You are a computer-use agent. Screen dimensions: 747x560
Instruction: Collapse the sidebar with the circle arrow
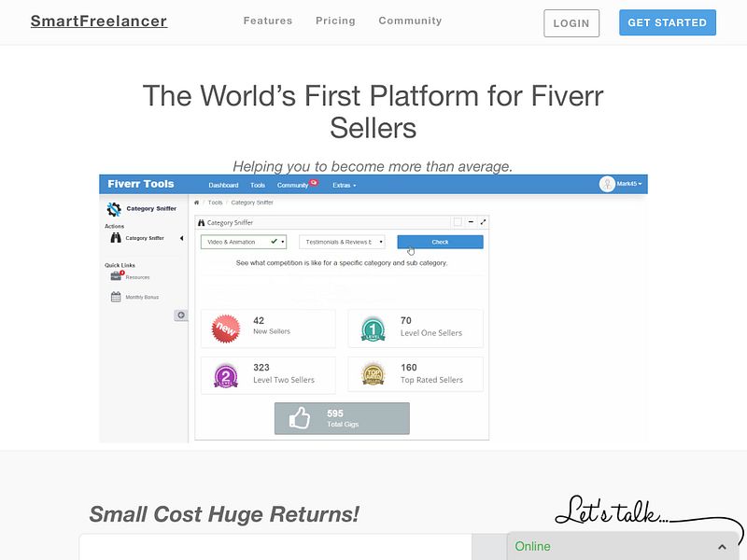click(x=181, y=315)
